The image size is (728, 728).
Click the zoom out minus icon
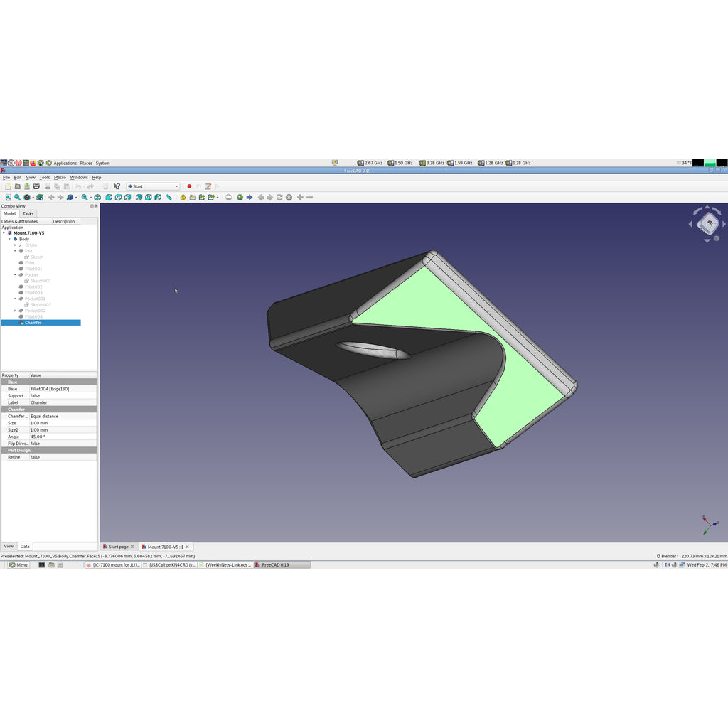coord(310,198)
